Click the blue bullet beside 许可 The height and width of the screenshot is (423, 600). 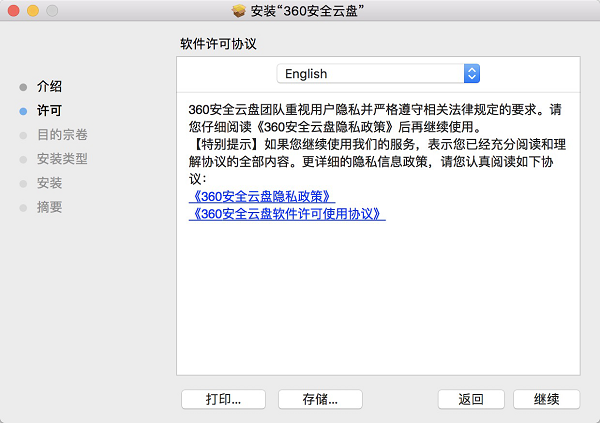tap(23, 111)
